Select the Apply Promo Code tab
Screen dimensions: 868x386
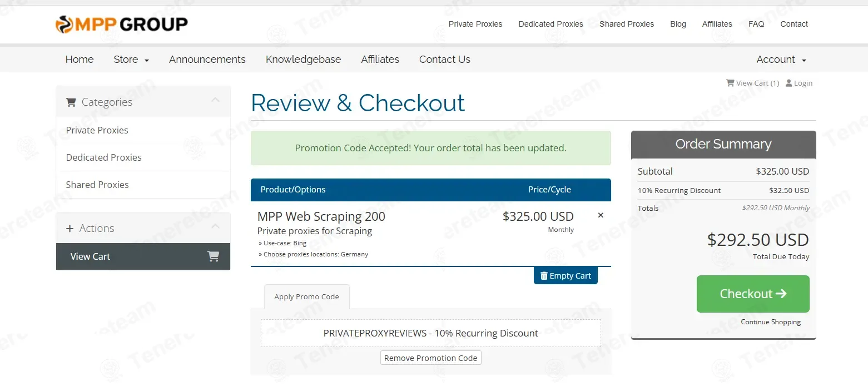tap(306, 297)
